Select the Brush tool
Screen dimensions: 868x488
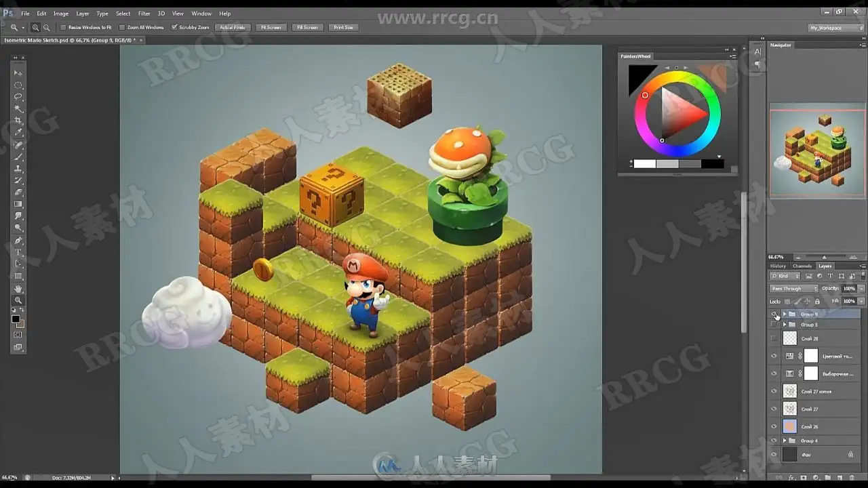click(18, 157)
